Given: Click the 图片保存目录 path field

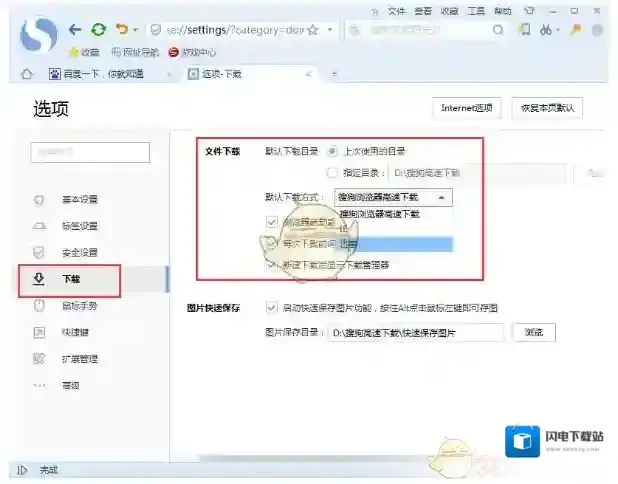Looking at the screenshot, I should pos(415,333).
